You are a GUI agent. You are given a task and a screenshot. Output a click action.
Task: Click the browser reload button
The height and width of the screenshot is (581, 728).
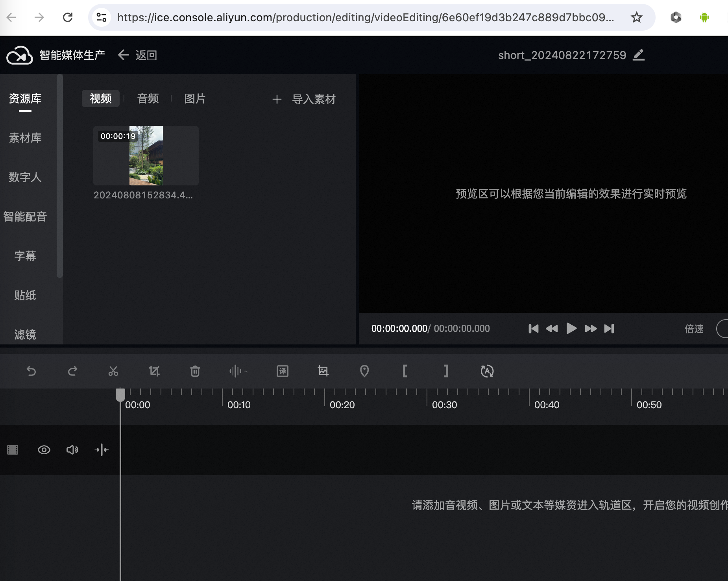68,17
